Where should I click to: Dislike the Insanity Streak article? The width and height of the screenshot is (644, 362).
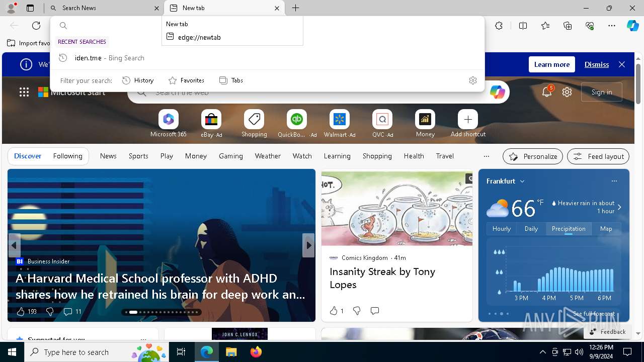tap(357, 311)
